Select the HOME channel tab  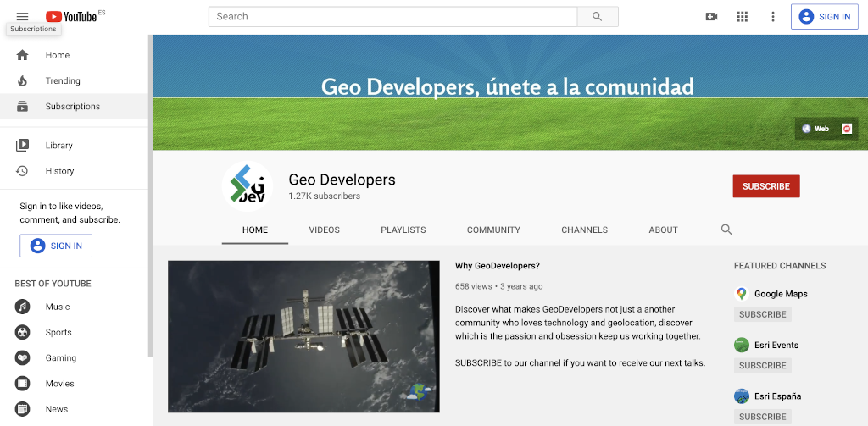pos(255,230)
